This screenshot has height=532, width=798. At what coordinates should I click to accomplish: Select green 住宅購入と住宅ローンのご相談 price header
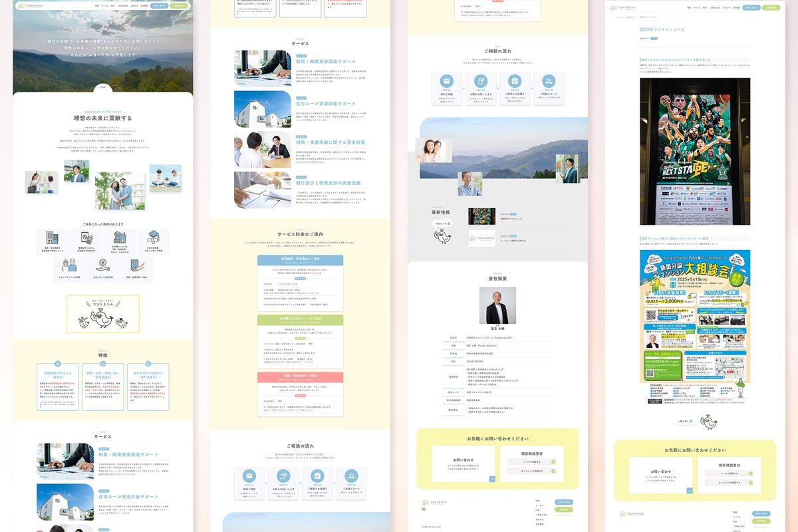point(301,319)
